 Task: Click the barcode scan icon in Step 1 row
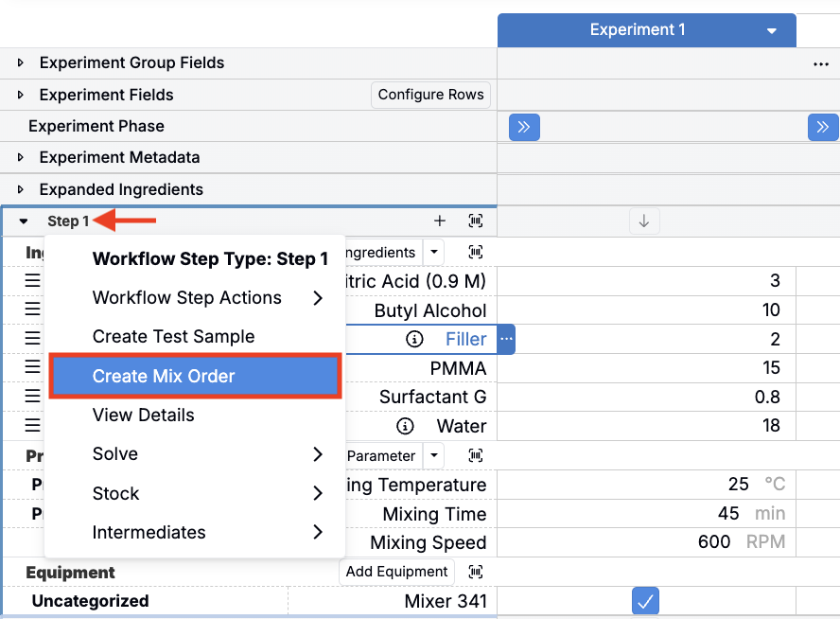[x=476, y=221]
